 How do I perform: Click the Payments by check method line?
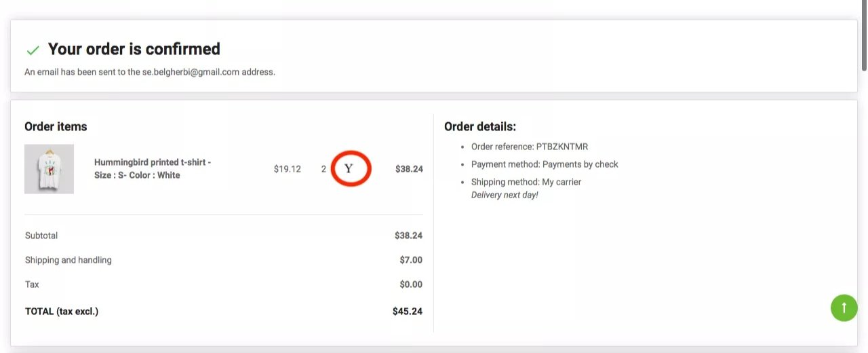pyautogui.click(x=544, y=164)
